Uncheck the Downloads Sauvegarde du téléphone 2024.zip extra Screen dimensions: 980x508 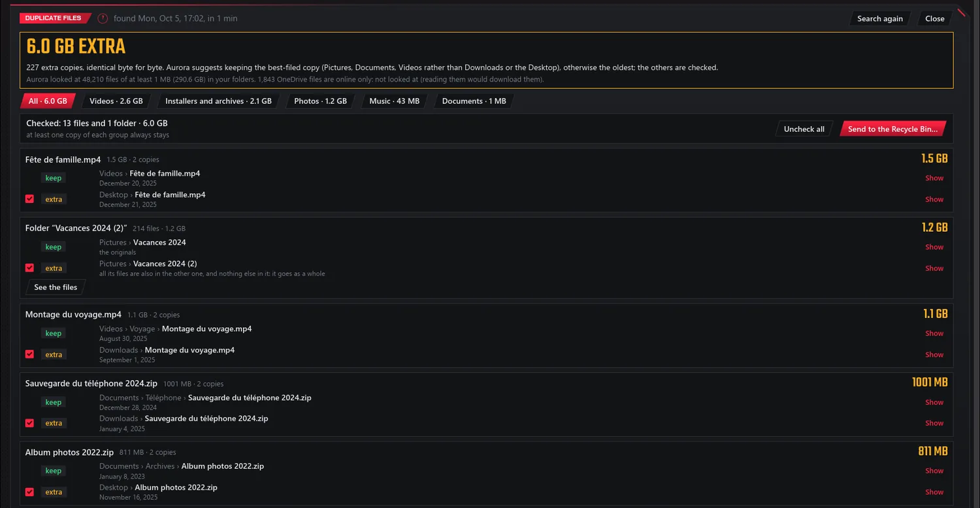click(29, 422)
